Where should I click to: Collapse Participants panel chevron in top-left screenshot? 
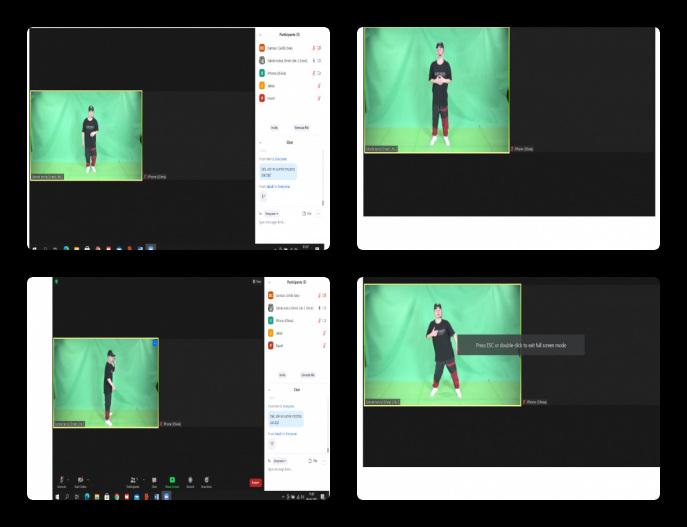261,35
